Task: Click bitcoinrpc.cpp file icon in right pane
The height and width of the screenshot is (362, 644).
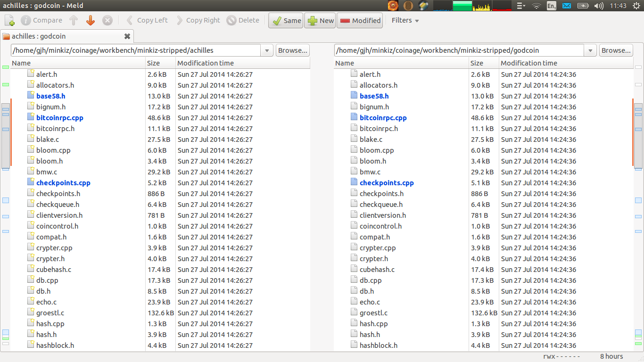Action: 355,117
